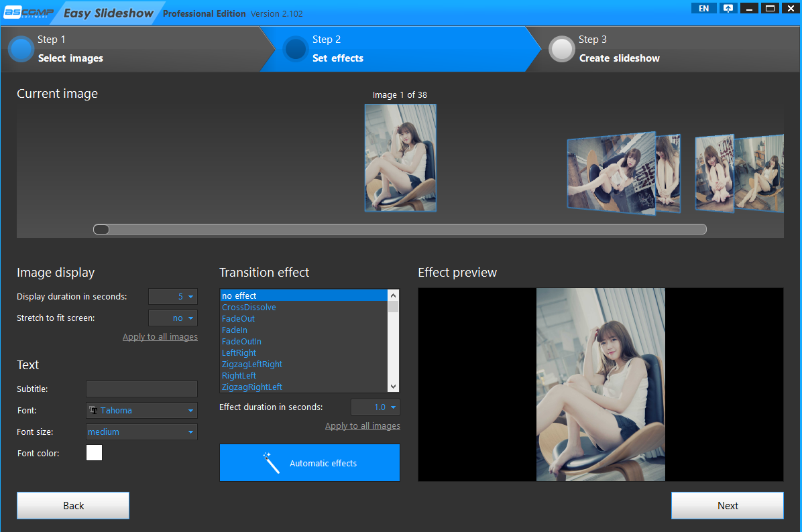This screenshot has width=802, height=532.
Task: Go to Step 1 Select images
Action: [70, 58]
